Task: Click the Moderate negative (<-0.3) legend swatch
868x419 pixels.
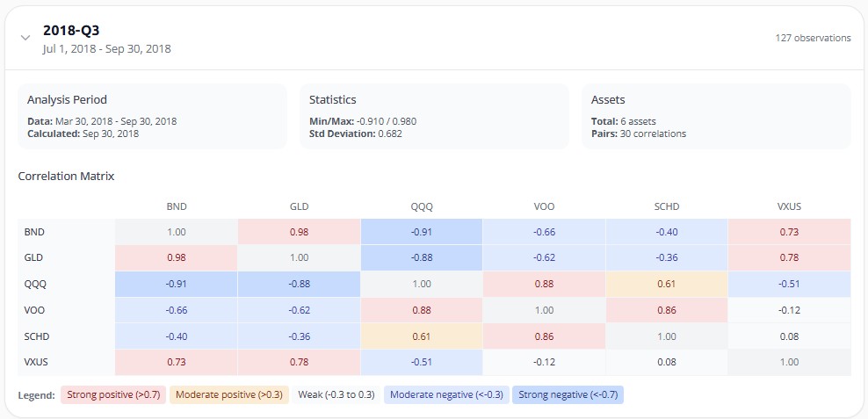Action: click(x=446, y=394)
